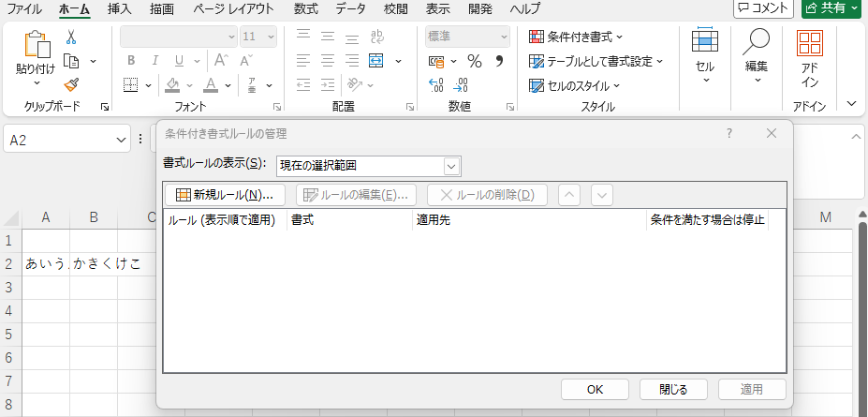Open the Font group dialog launcher
868x417 pixels.
coord(277,107)
